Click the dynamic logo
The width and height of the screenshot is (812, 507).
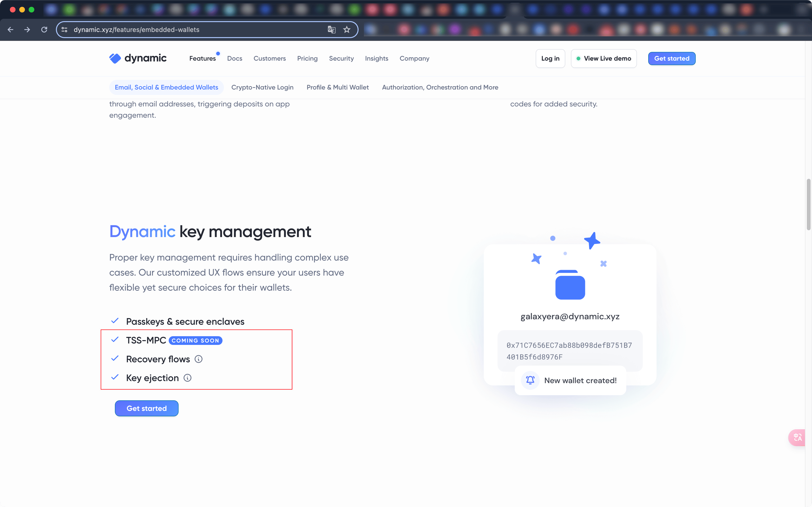pos(138,58)
